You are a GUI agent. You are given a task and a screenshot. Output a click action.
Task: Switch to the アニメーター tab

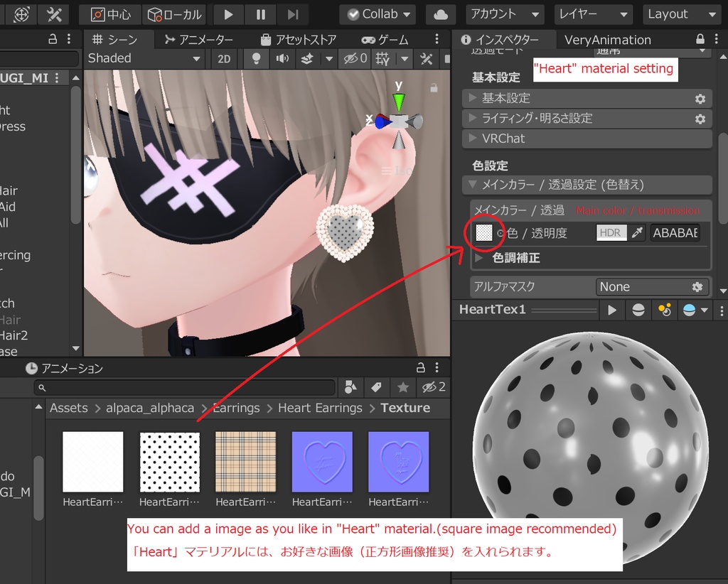point(199,40)
